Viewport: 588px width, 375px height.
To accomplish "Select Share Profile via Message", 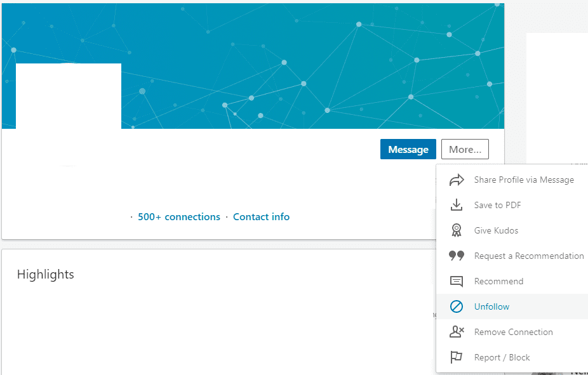I will tap(512, 180).
